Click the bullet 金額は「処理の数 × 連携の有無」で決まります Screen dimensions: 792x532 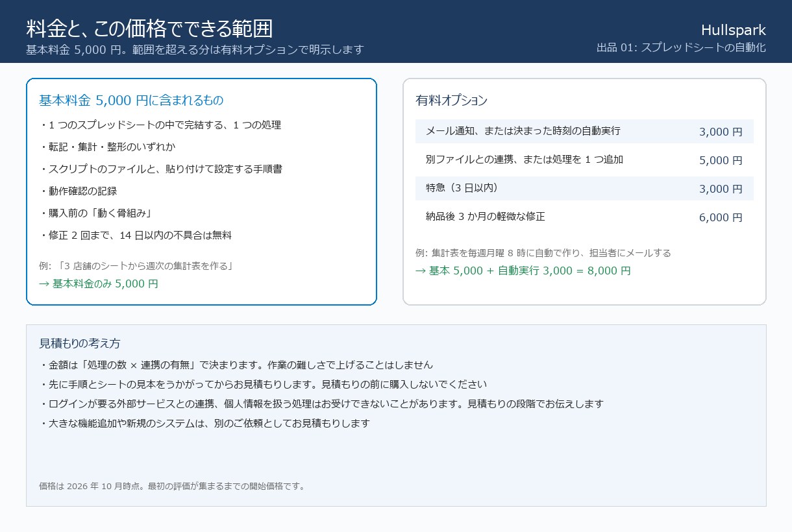[x=236, y=365]
